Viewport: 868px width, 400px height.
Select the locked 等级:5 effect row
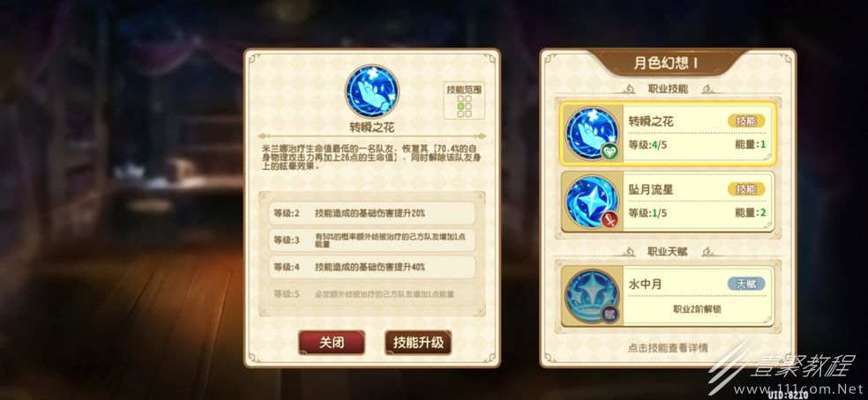click(x=372, y=293)
